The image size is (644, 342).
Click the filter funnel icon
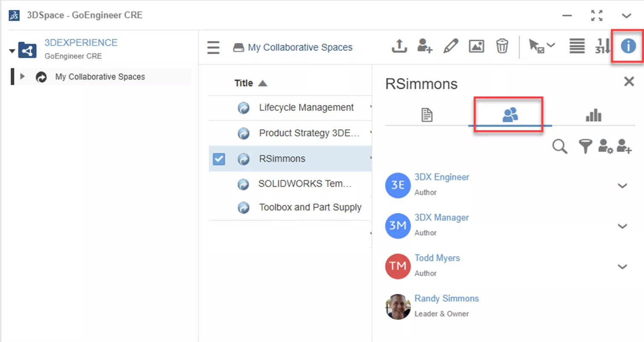point(585,147)
